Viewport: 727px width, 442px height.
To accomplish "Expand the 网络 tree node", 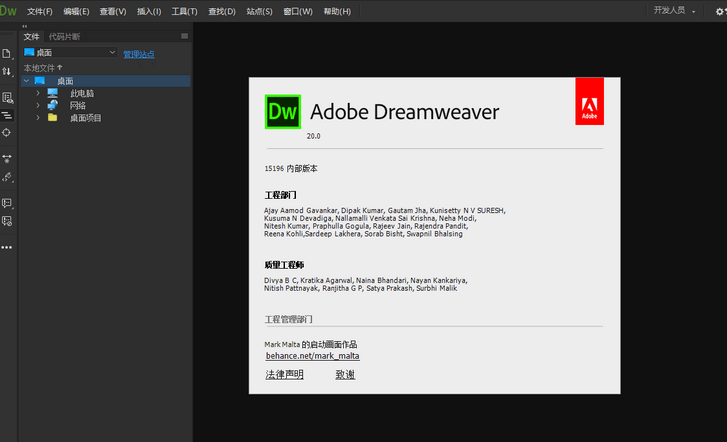I will 38,105.
